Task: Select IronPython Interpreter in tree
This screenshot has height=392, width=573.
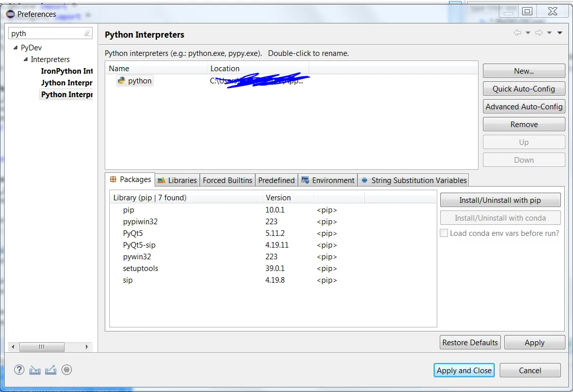Action: pos(67,71)
